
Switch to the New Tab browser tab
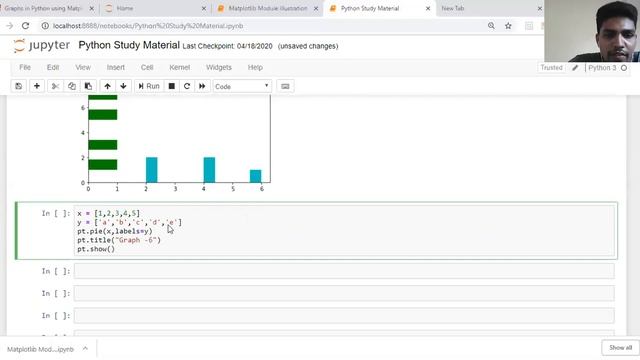pos(453,8)
